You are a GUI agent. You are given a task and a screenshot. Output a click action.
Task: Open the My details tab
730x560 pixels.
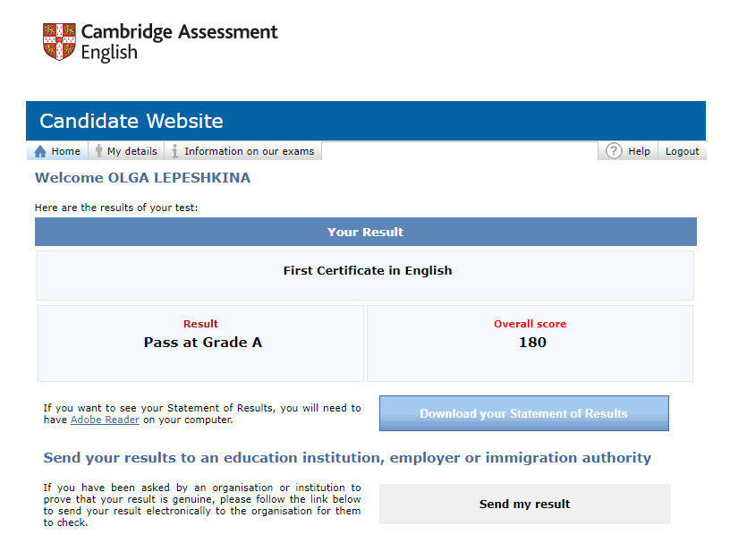126,151
